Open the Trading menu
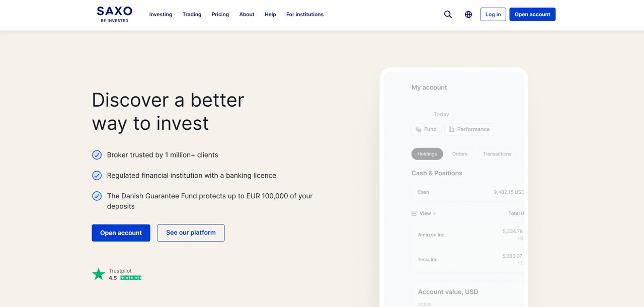Screen dimensions: 644x307 click(x=192, y=15)
